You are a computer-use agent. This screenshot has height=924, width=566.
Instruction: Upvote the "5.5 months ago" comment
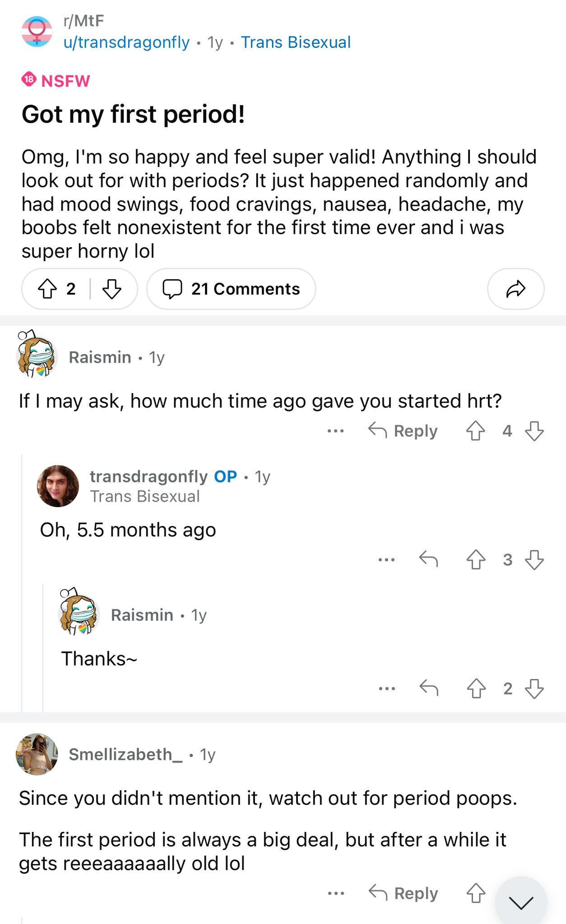tap(476, 560)
